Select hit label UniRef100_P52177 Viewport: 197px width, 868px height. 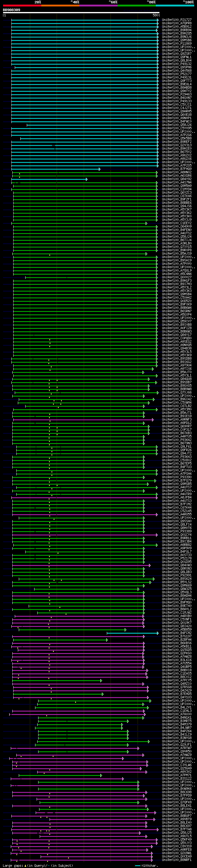point(177,74)
